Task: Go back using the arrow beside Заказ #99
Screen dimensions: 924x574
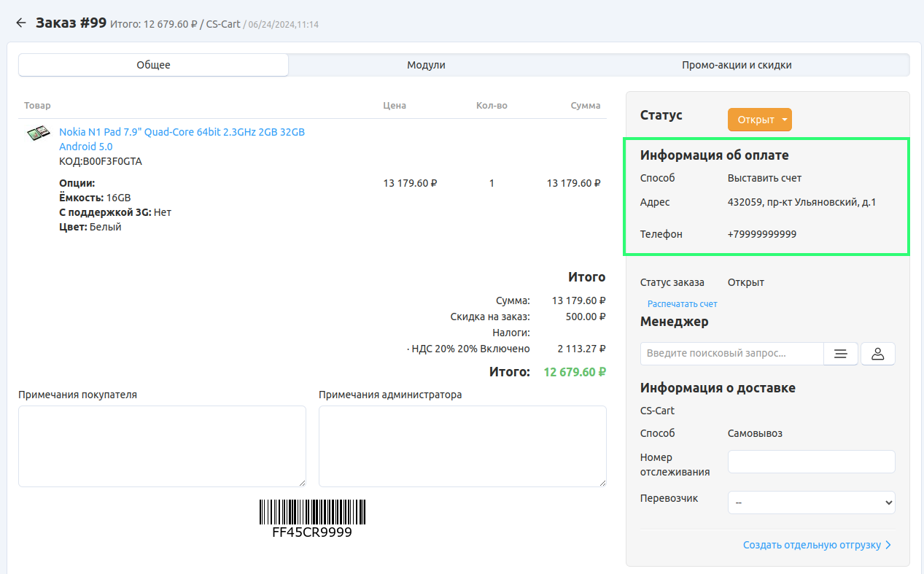Action: tap(20, 23)
